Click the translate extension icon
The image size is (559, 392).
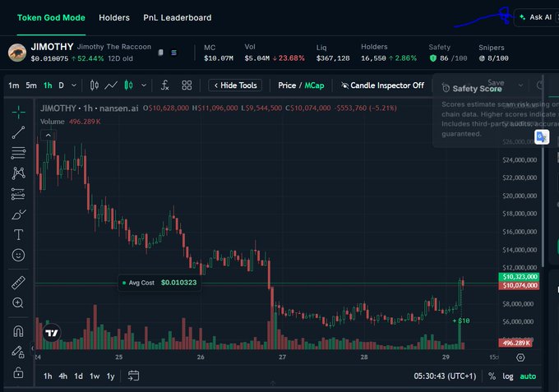(542, 137)
